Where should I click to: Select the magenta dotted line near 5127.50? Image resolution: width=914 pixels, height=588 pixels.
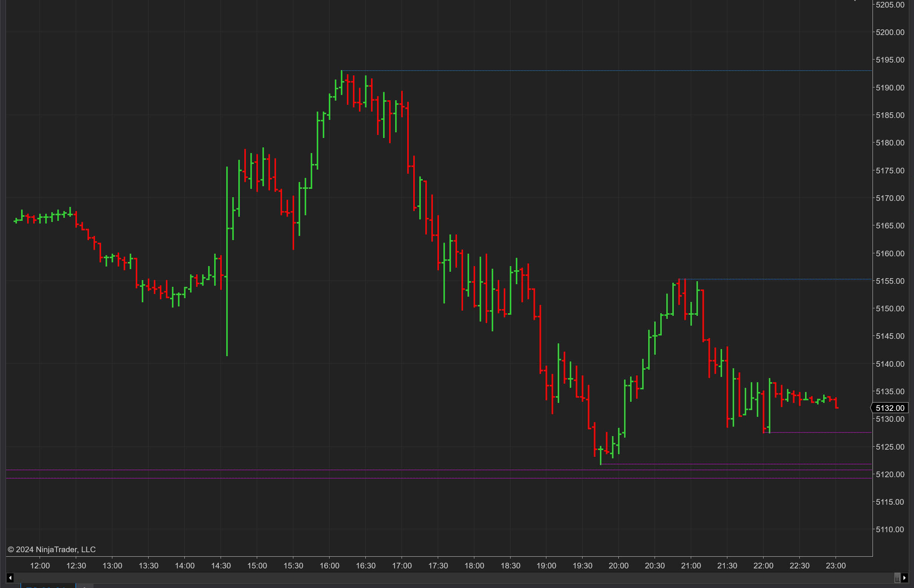pyautogui.click(x=821, y=433)
